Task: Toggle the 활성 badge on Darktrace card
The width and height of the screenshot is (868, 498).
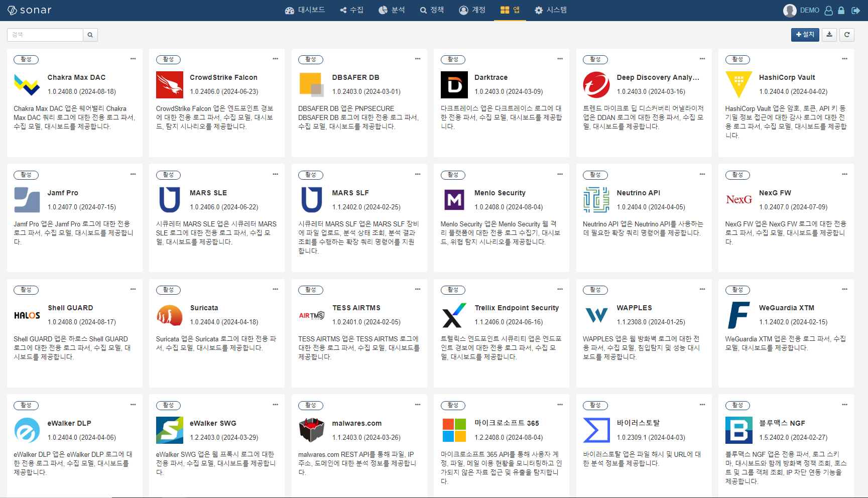Action: click(453, 59)
